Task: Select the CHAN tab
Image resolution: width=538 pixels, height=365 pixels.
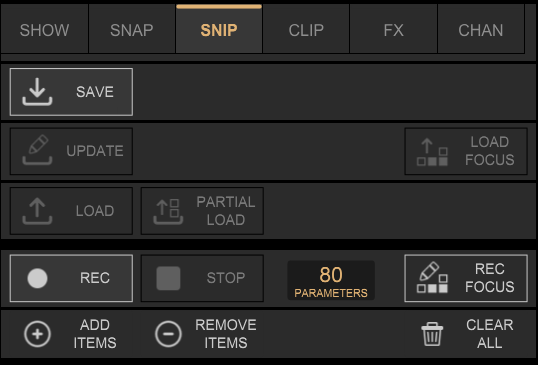Action: tap(481, 30)
